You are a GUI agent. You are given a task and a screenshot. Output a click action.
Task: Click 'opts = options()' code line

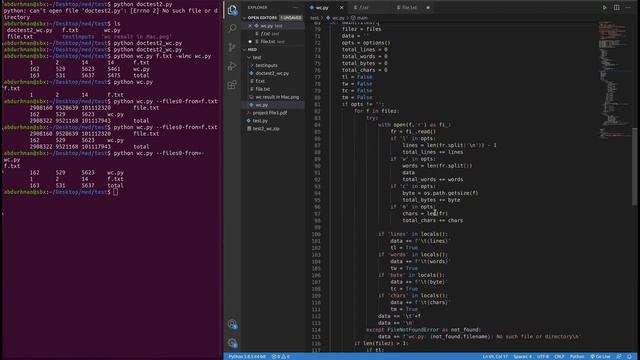[366, 43]
